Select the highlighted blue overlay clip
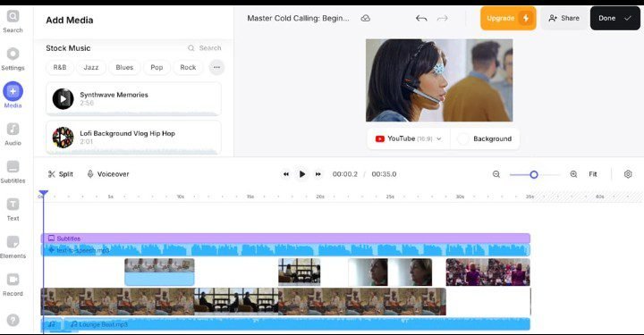The height and width of the screenshot is (335, 644). [x=159, y=272]
